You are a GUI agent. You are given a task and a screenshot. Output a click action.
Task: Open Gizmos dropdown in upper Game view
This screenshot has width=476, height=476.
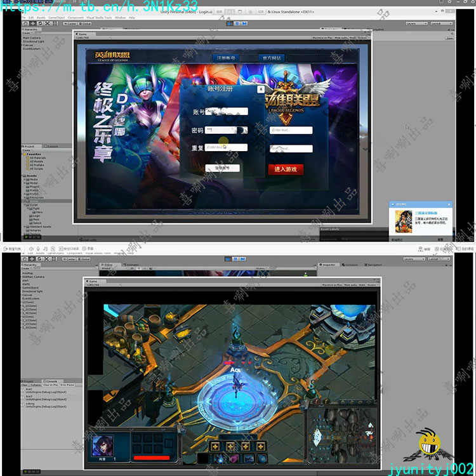pyautogui.click(x=362, y=38)
